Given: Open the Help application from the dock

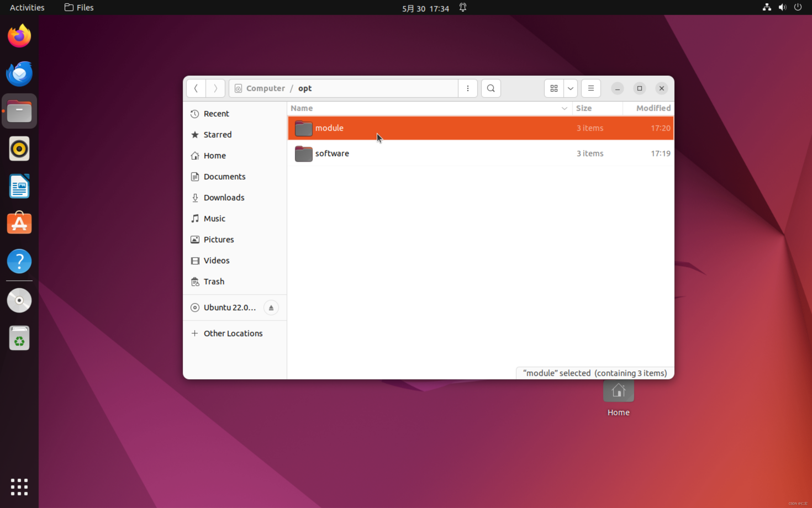Looking at the screenshot, I should click(19, 261).
